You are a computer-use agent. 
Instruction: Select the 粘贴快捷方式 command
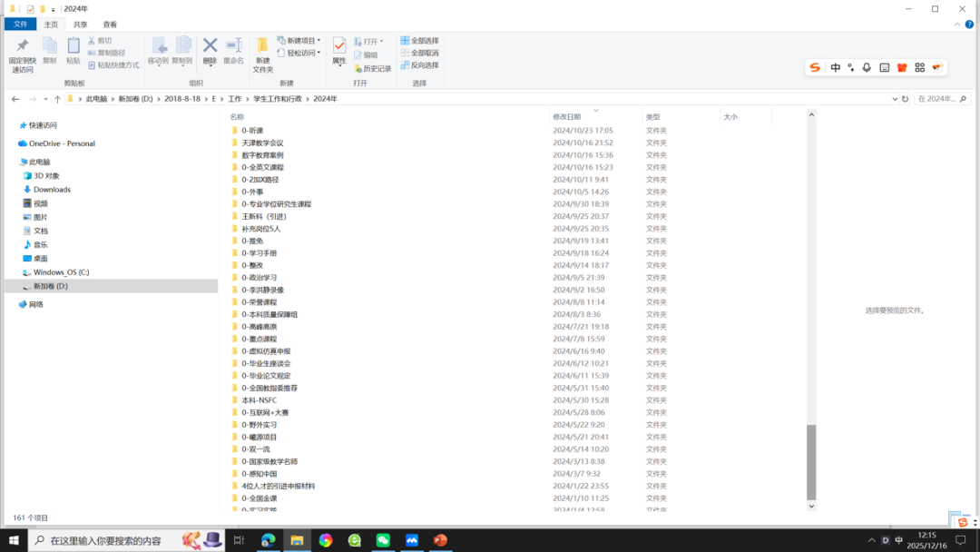[113, 65]
